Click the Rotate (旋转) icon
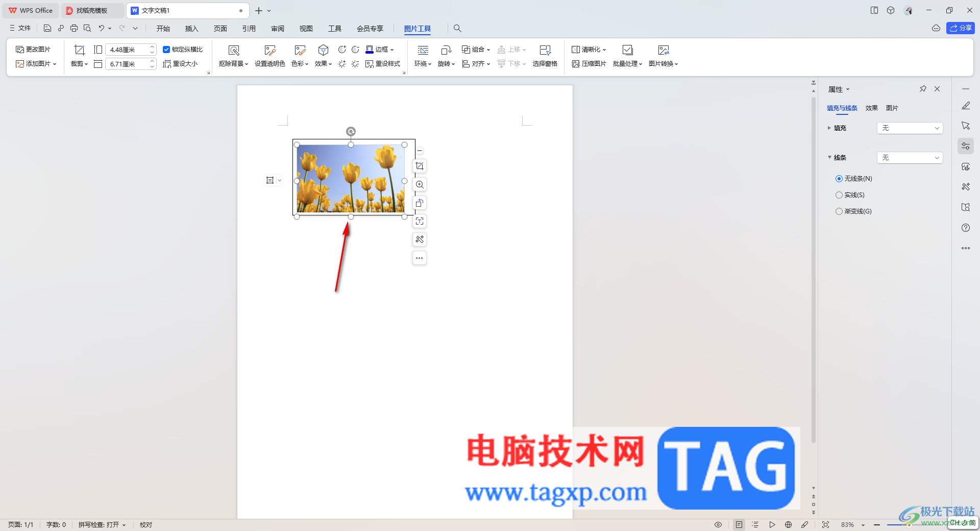Viewport: 980px width, 531px height. pyautogui.click(x=446, y=50)
